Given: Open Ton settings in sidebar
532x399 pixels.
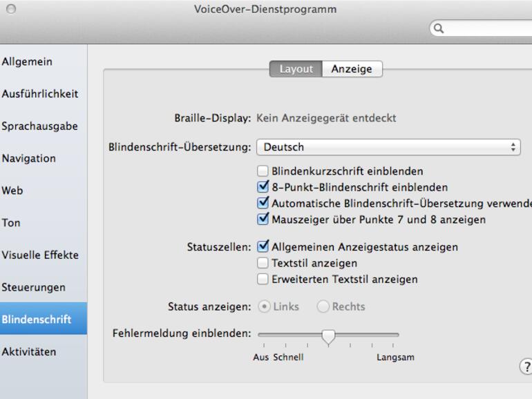Looking at the screenshot, I should click(x=44, y=223).
